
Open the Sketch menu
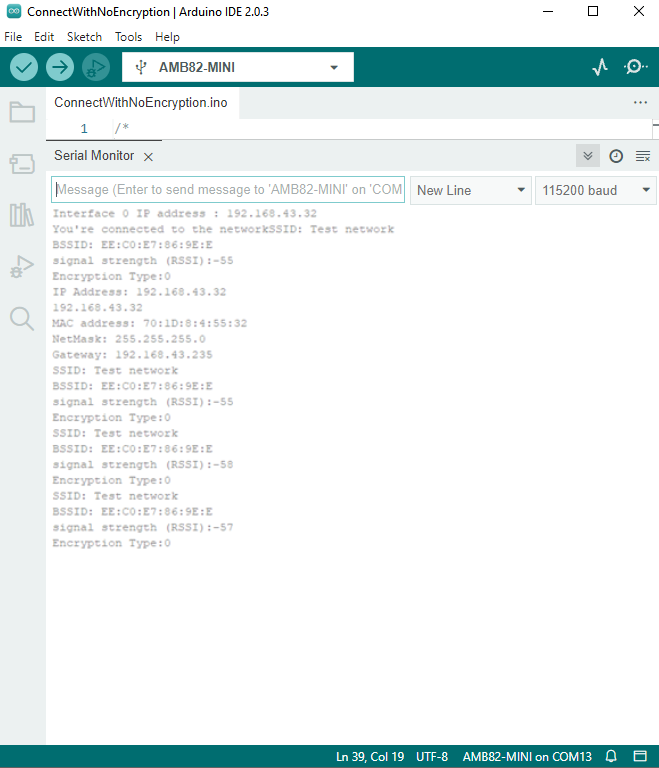pos(84,36)
